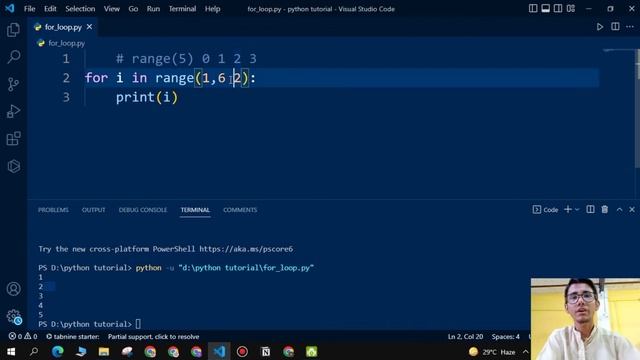The width and height of the screenshot is (640, 360).
Task: Click the terminal prompt input
Action: 138,324
